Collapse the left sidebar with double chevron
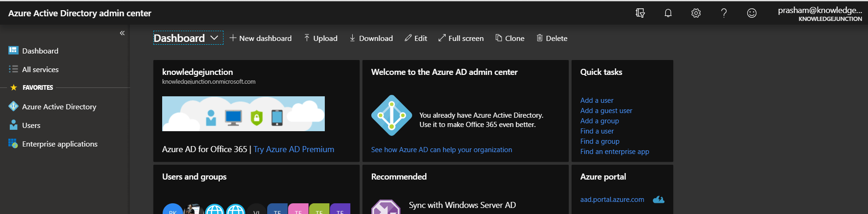Viewport: 868px width, 214px height. (x=122, y=33)
